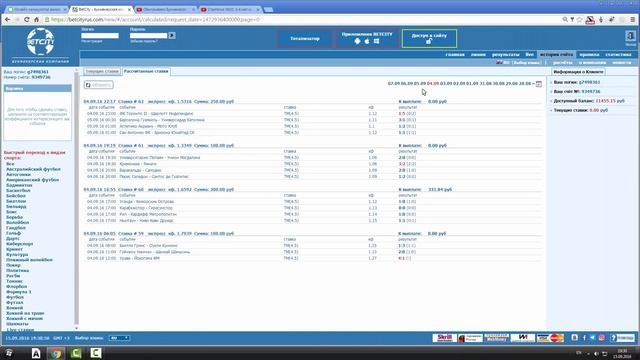Switch to the first YouTube browser tab

[x=166, y=9]
